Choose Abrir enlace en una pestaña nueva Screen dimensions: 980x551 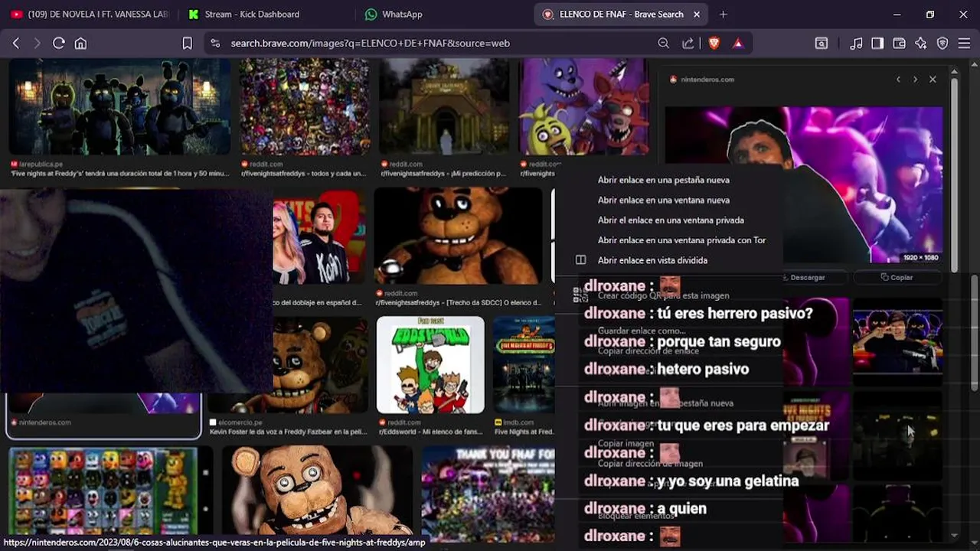point(663,180)
